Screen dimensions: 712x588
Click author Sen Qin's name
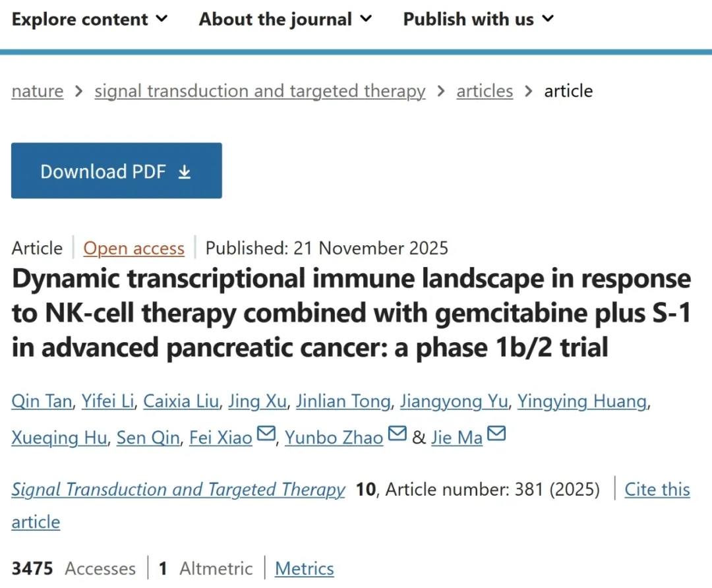[148, 438]
